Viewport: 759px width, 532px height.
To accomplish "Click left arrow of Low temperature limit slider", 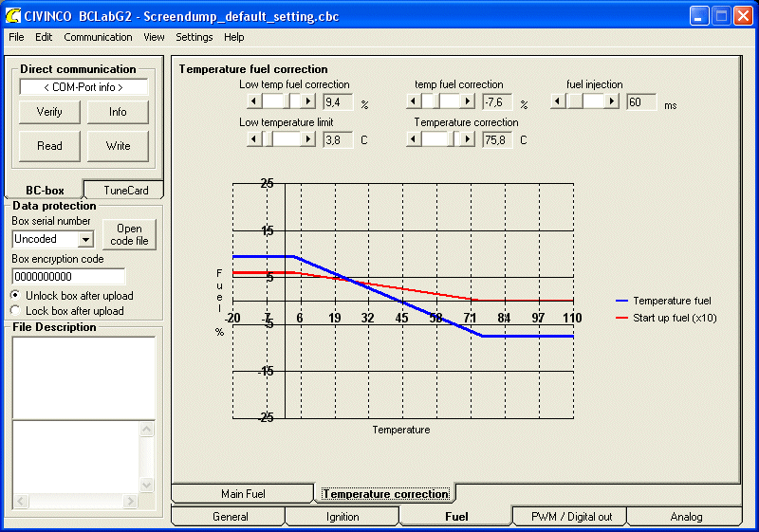I will pyautogui.click(x=253, y=139).
